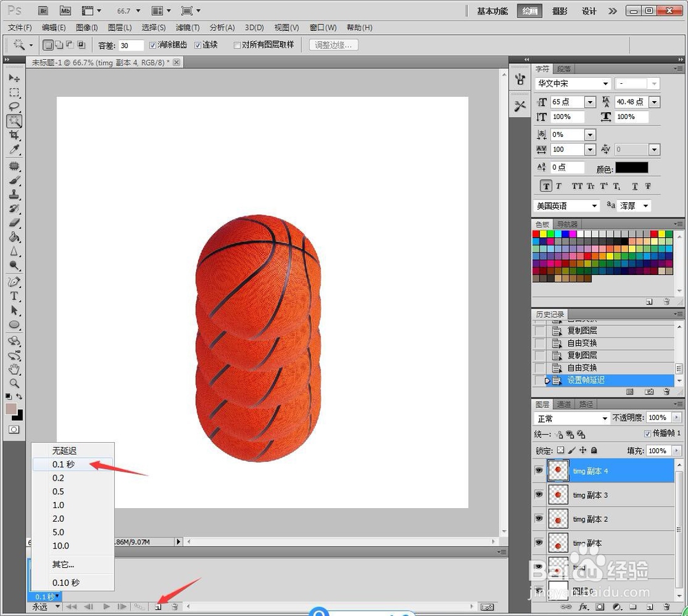
Task: Select the Magic Wand tool in toolbox
Action: click(14, 120)
